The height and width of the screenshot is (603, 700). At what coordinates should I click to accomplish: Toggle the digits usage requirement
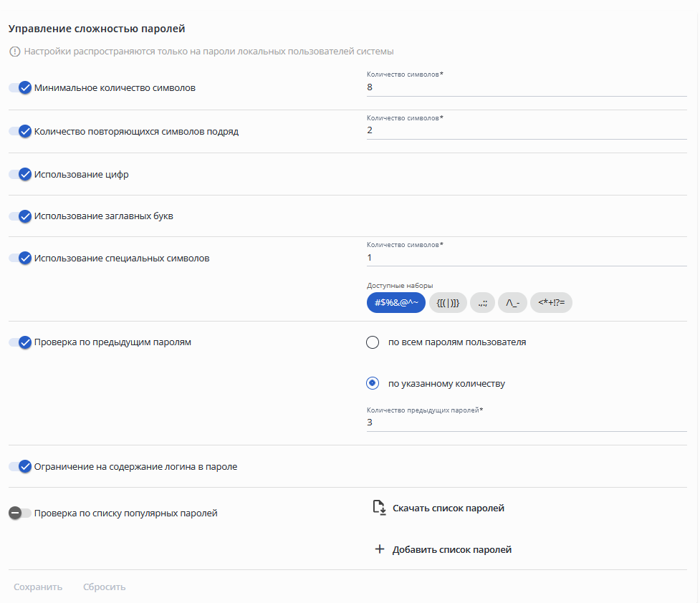(21, 174)
